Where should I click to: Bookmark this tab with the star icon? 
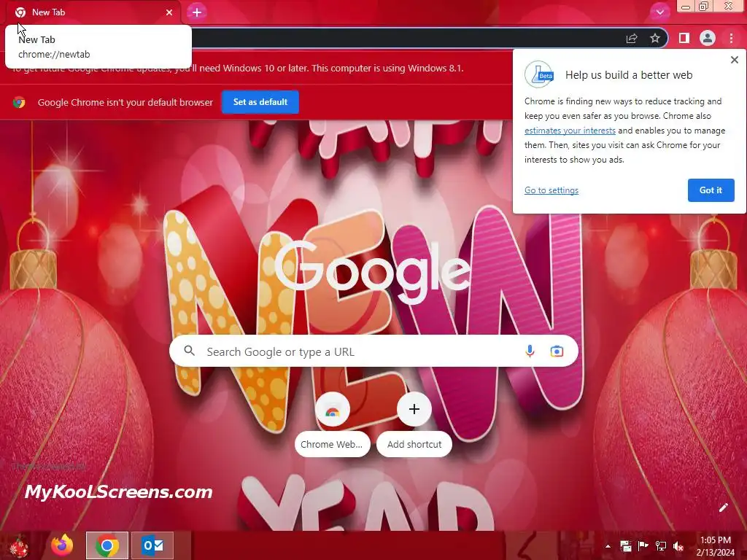pos(655,38)
